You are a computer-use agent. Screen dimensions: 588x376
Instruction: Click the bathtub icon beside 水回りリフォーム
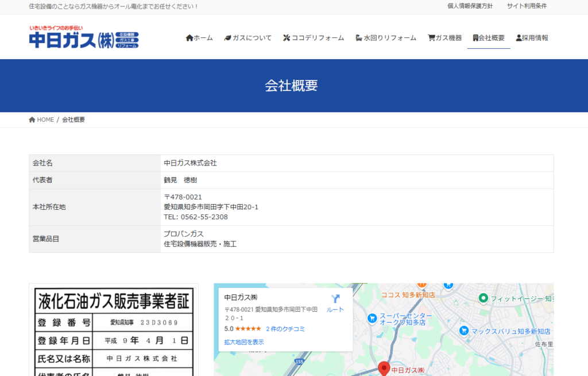(359, 38)
